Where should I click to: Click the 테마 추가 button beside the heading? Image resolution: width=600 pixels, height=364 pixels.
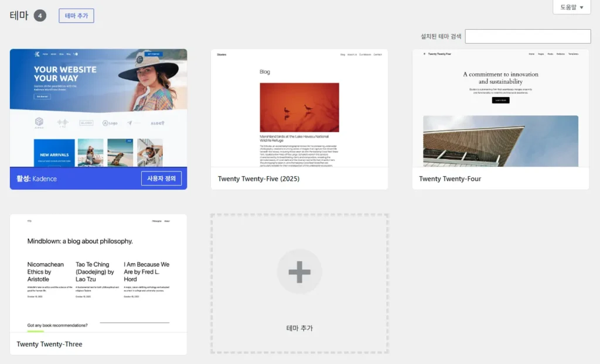click(x=76, y=16)
